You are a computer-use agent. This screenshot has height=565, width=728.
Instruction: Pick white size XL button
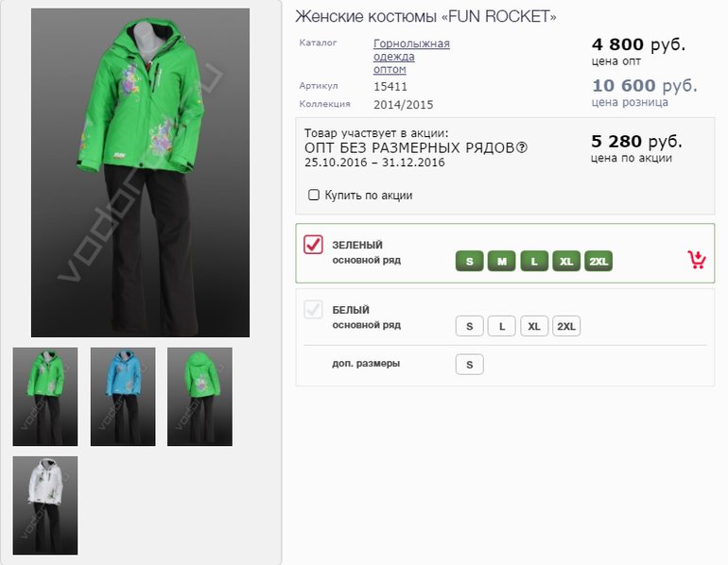click(534, 326)
